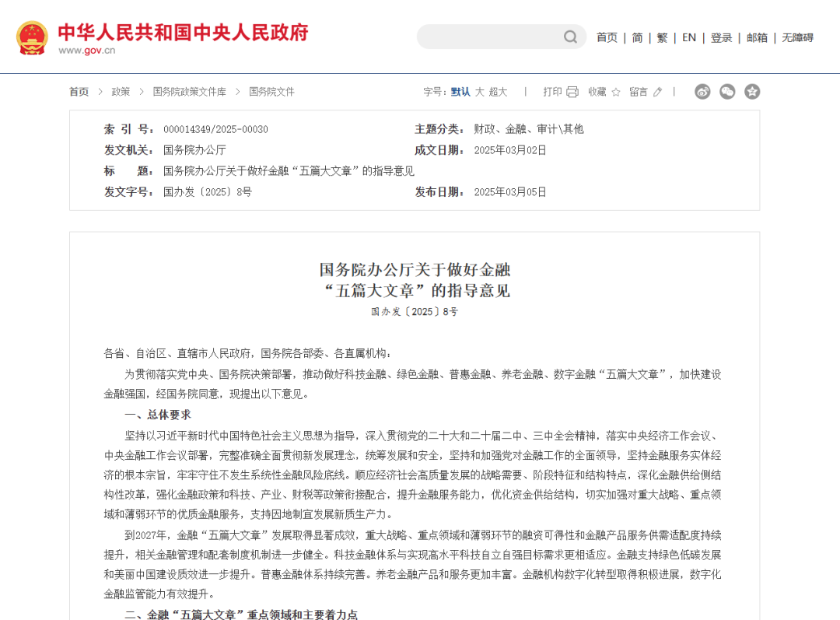Open 国务院政策文件库 breadcrumb link
The height and width of the screenshot is (620, 840).
point(189,92)
